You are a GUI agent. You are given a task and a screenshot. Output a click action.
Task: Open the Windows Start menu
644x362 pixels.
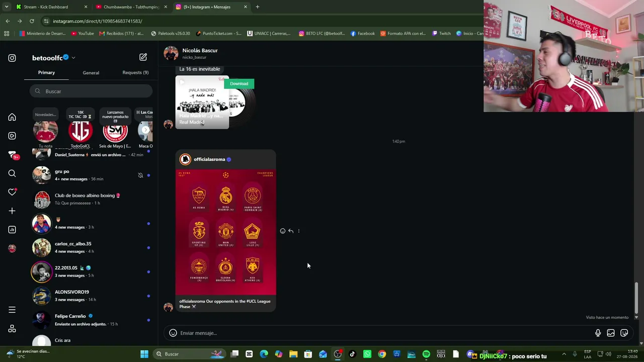(x=144, y=354)
